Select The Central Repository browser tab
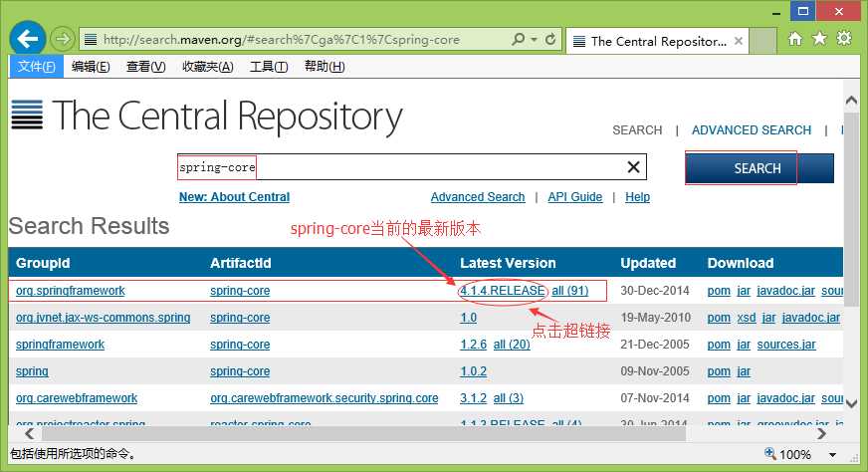Screen dimensions: 868x472 click(x=657, y=41)
